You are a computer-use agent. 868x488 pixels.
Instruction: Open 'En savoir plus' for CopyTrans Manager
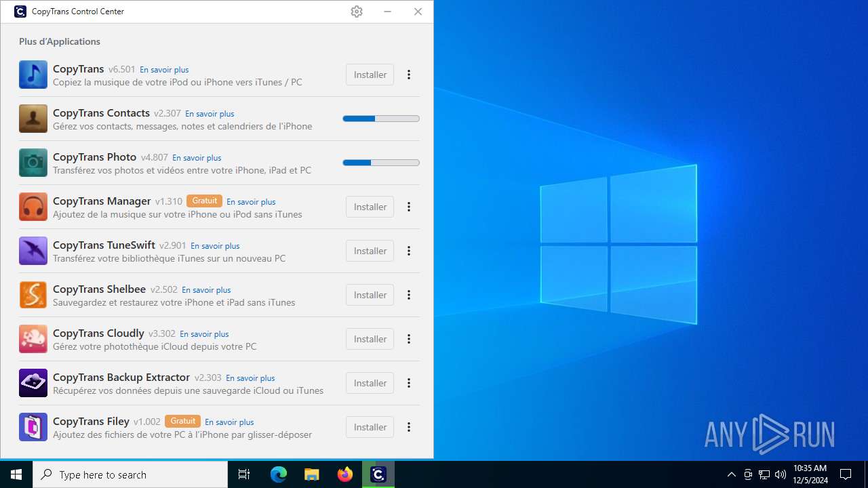(x=251, y=202)
